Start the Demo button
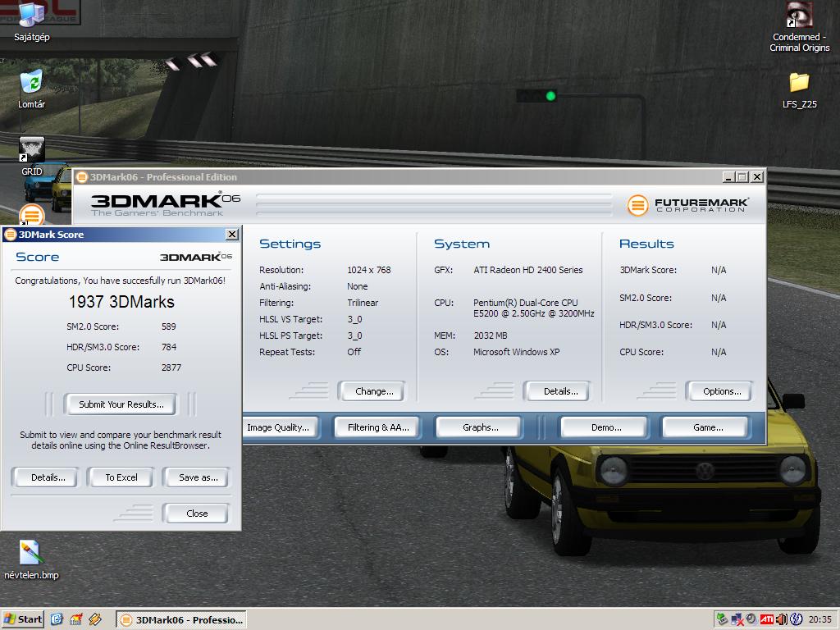This screenshot has height=630, width=840. click(606, 427)
